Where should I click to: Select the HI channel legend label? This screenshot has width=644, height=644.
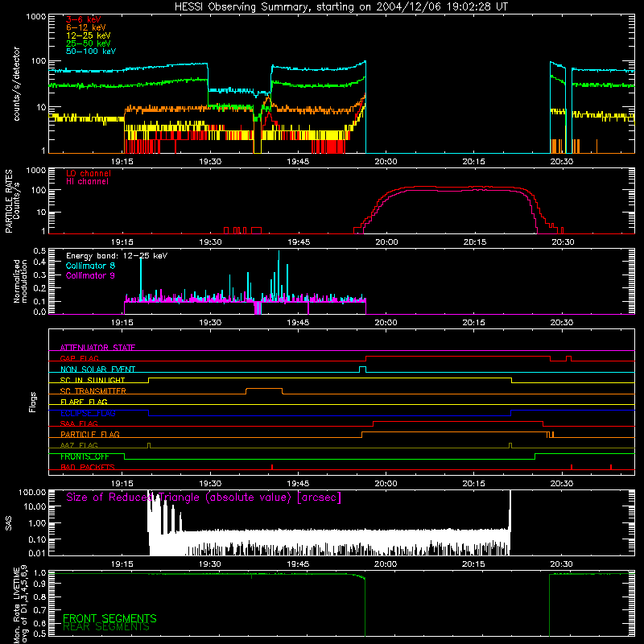tap(87, 182)
